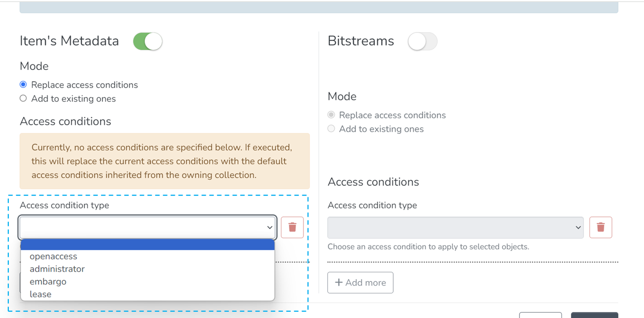
Task: Collapse the open dropdown using its chevron arrow
Action: 269,227
